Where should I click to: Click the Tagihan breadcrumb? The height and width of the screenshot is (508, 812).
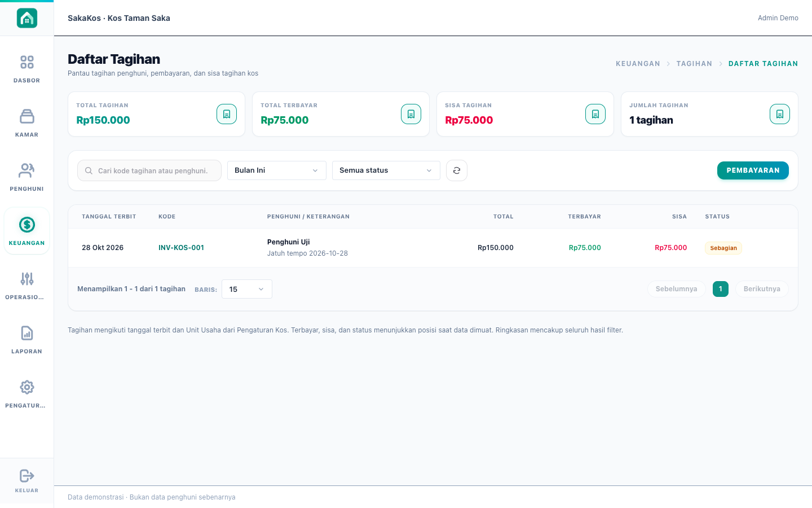[694, 64]
